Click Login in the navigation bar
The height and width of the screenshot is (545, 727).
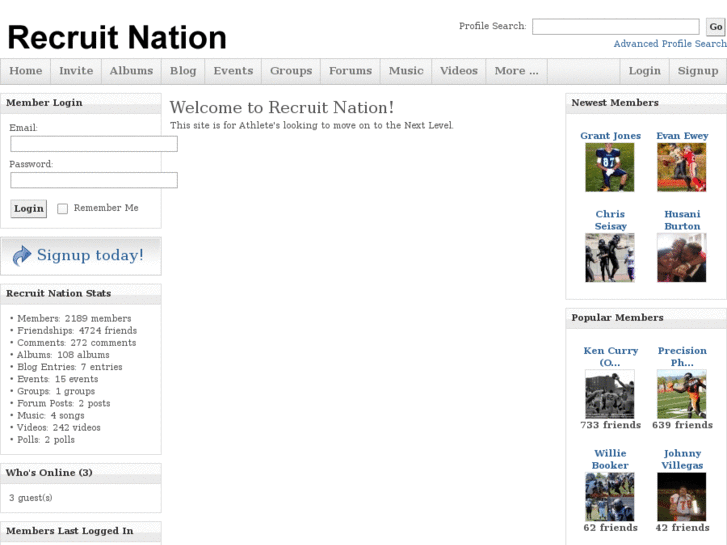[645, 71]
